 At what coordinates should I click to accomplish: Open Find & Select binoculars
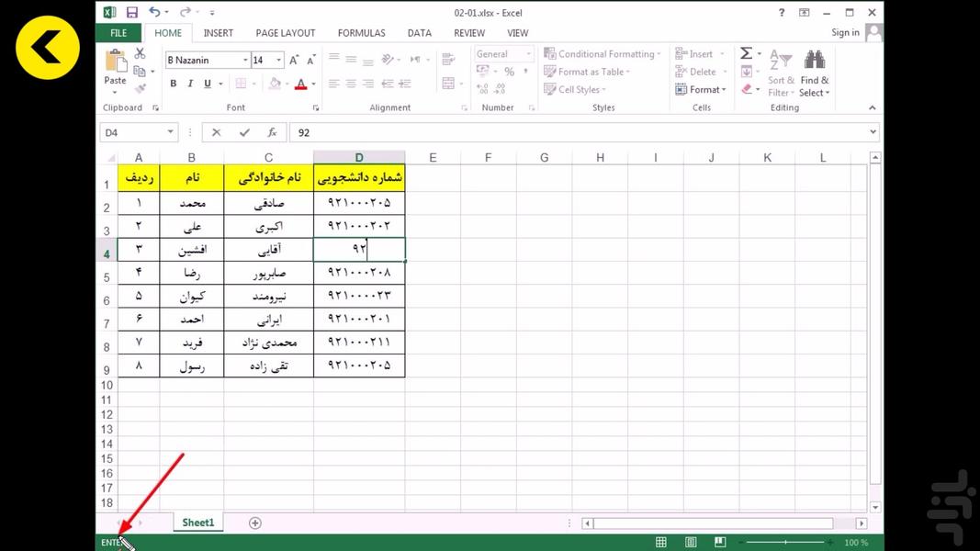[814, 62]
